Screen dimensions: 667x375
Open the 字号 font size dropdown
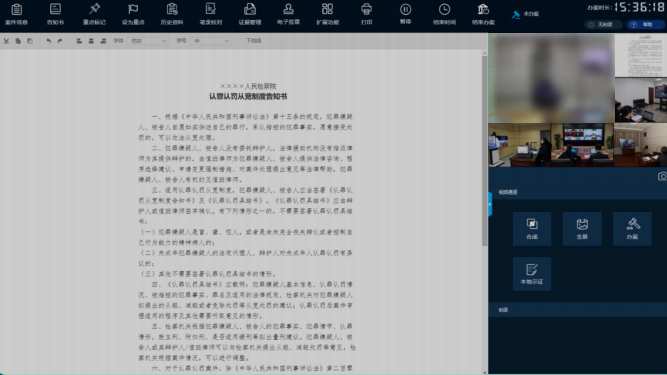coord(211,41)
